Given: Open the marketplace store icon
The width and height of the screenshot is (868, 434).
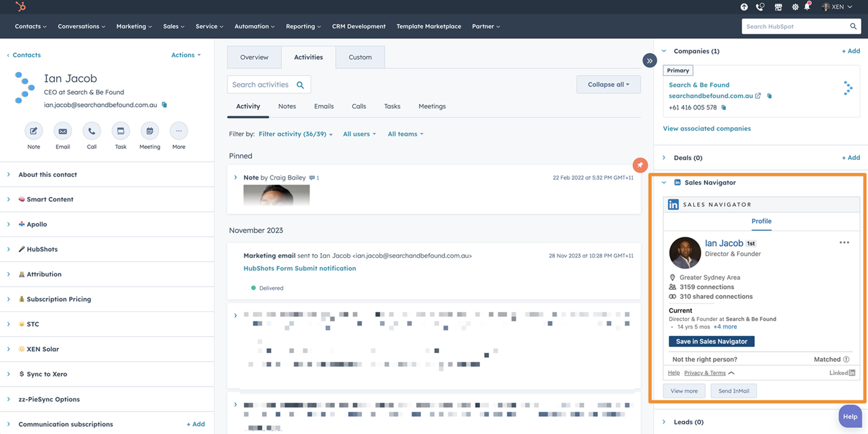Looking at the screenshot, I should pos(778,7).
